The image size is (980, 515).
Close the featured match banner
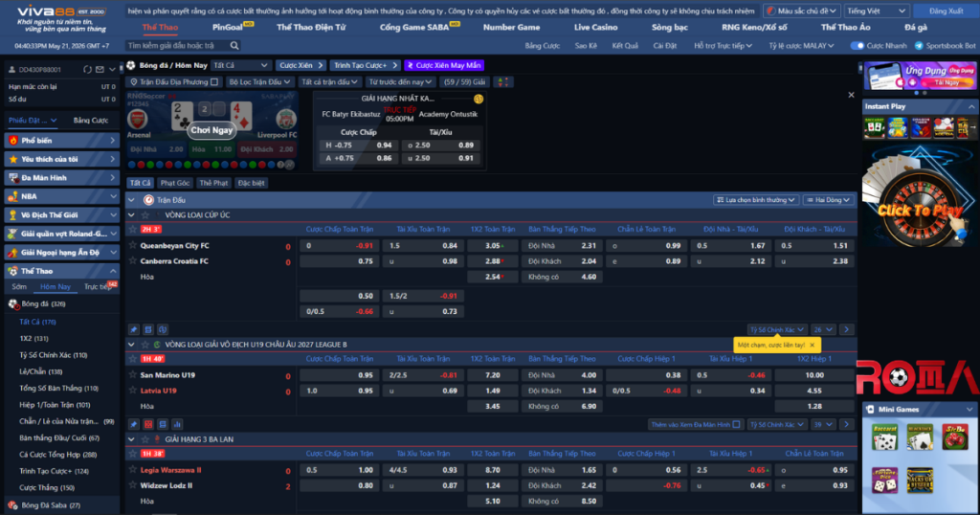851,95
